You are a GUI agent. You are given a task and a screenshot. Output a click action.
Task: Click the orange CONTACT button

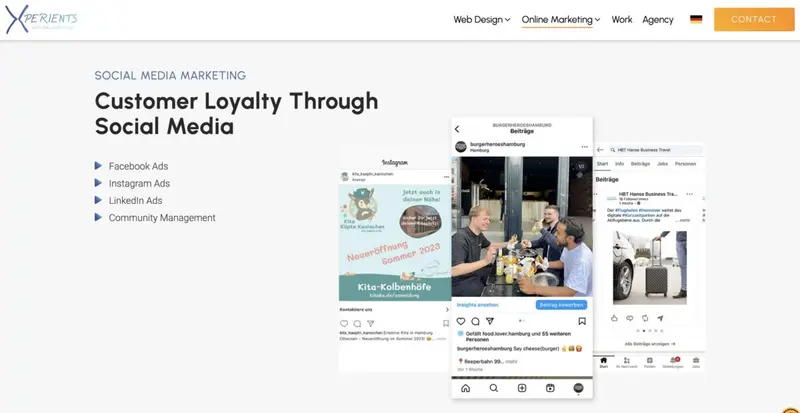tap(754, 19)
